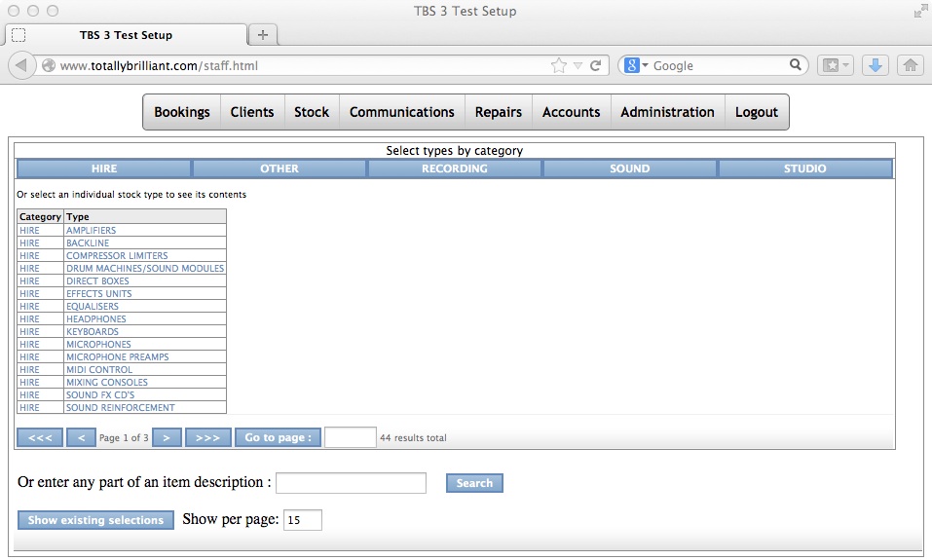Open the EQUALISERS stock type
Screen dimensions: 932x560
coord(93,306)
